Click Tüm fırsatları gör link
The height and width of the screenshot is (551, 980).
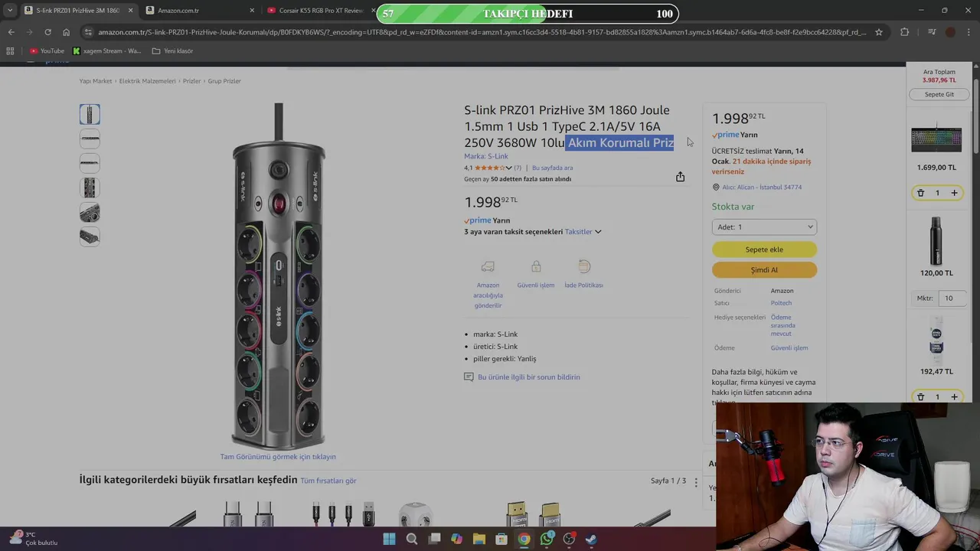point(328,481)
